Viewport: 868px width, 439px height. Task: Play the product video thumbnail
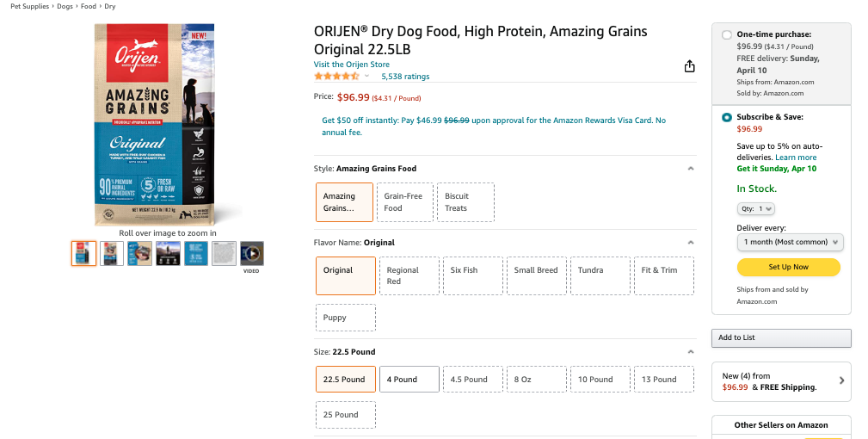pos(251,253)
